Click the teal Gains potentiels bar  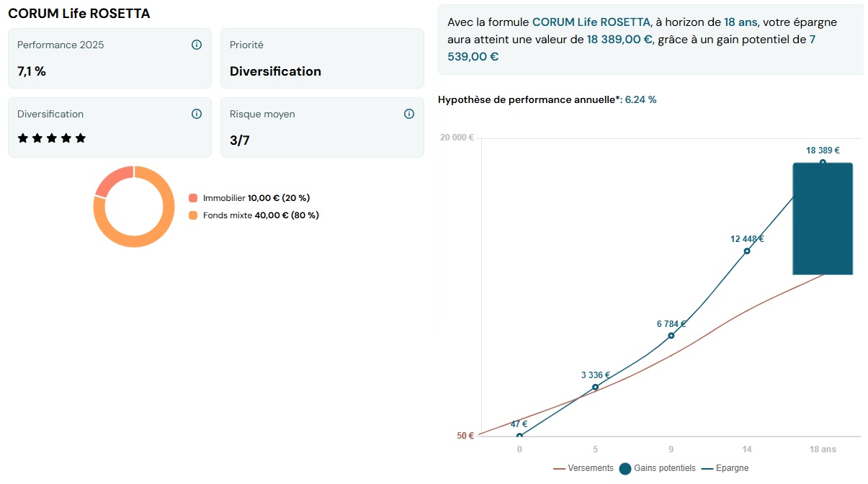[823, 219]
